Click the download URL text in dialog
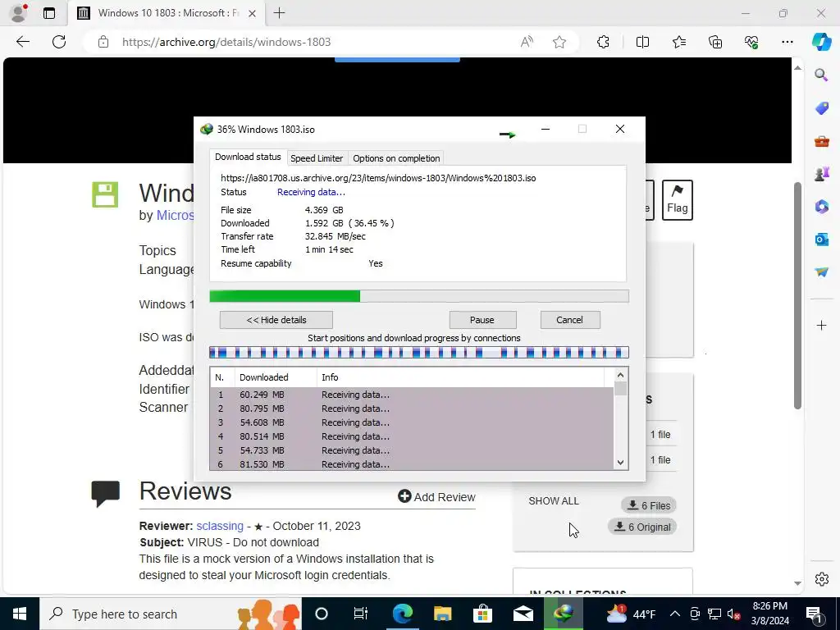 (378, 178)
